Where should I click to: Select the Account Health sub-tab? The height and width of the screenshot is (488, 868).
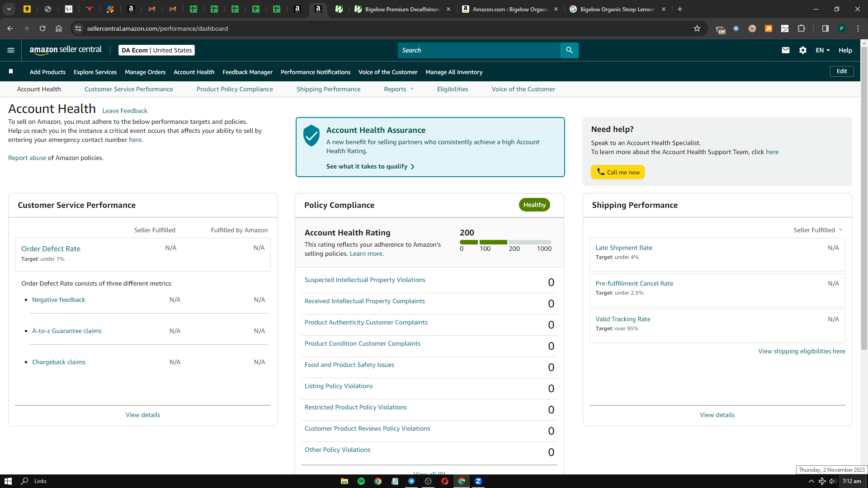pos(39,89)
